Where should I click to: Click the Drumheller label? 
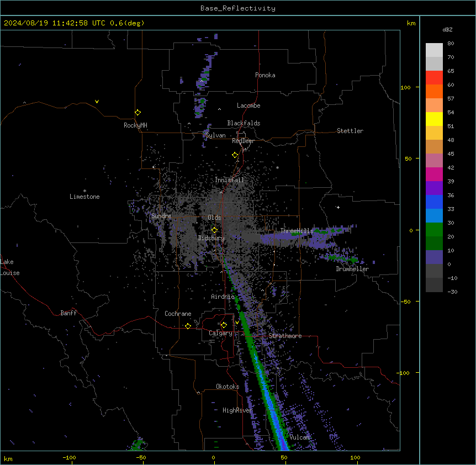coord(352,269)
